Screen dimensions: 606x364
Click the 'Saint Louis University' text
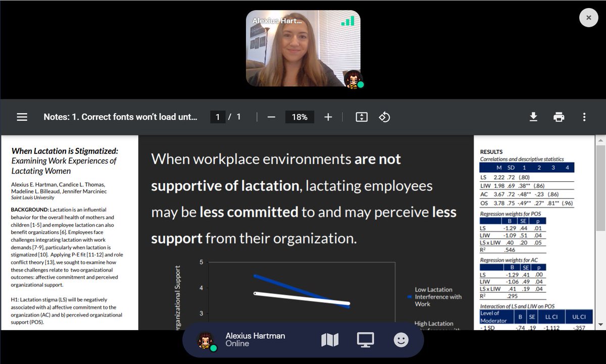(x=33, y=197)
